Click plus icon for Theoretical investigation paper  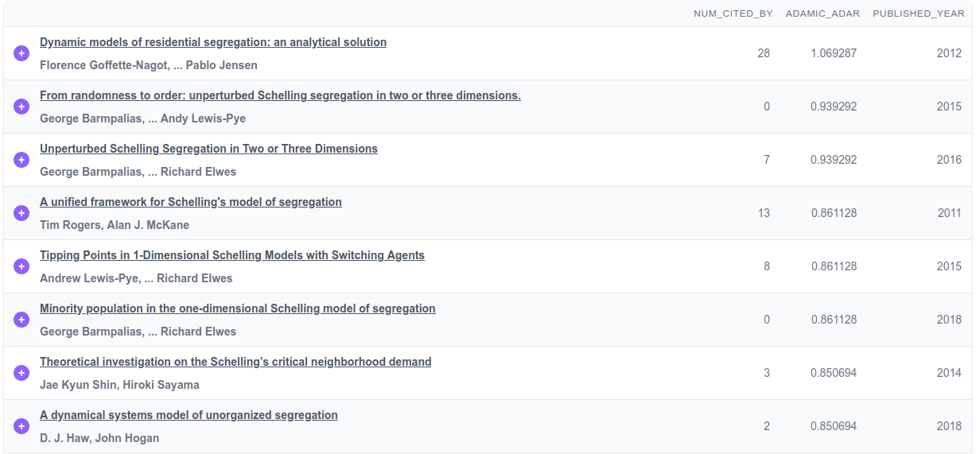point(21,373)
